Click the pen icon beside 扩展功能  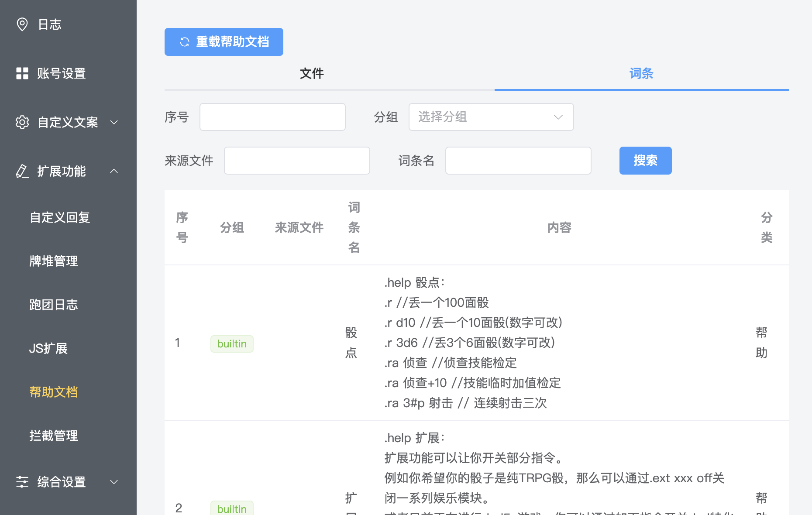[x=22, y=172]
